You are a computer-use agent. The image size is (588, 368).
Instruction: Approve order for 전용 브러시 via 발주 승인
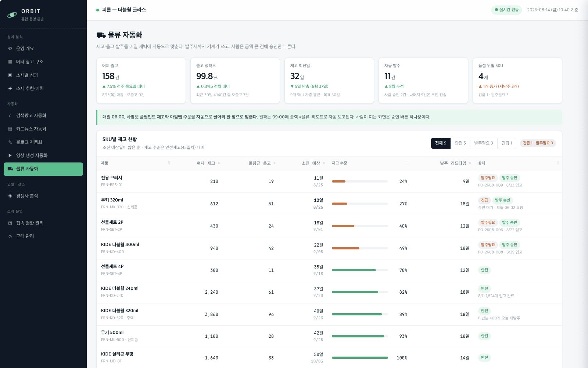509,178
